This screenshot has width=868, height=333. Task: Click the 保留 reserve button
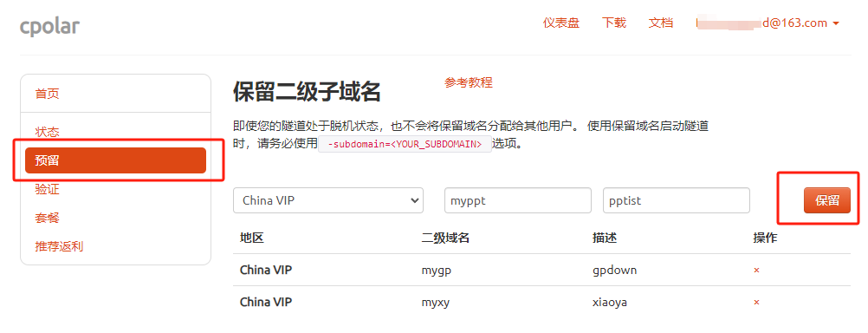(x=827, y=200)
